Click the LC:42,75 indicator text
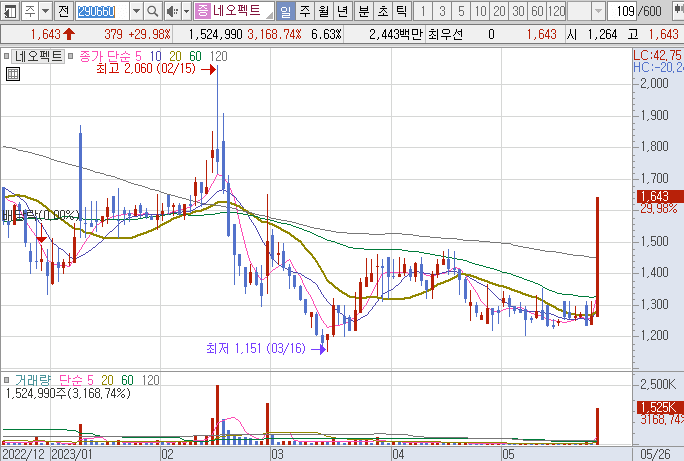Viewport: 684px width, 461px height. [x=657, y=55]
